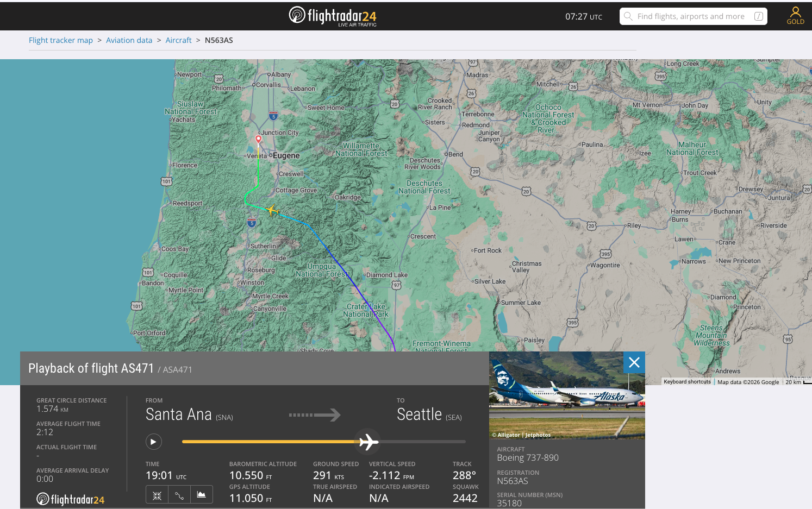Open Flightradar24 home via header logo

(x=333, y=16)
